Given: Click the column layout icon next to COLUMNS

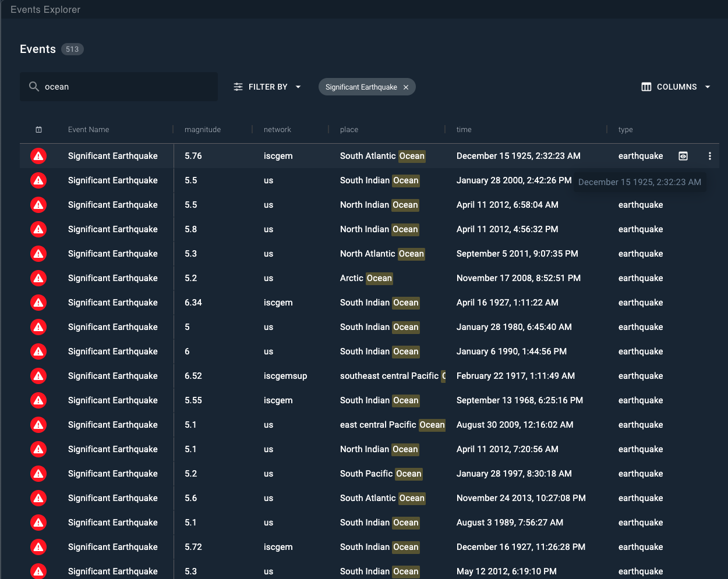Looking at the screenshot, I should [x=646, y=86].
